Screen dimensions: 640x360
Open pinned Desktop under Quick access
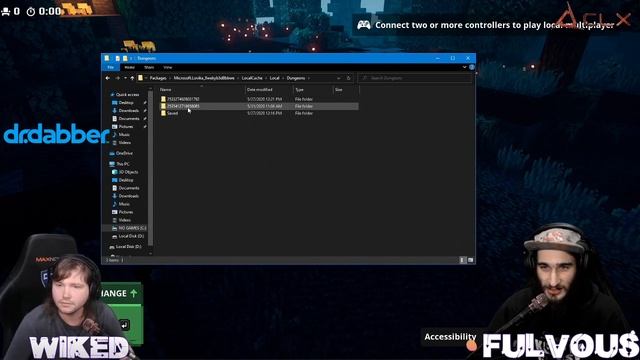click(x=126, y=102)
